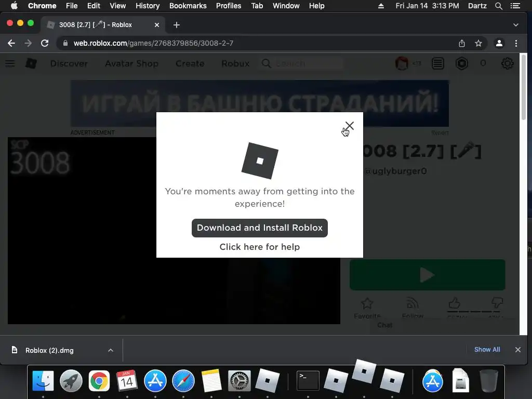View site info via the lock icon
The width and height of the screenshot is (532, 399).
[65, 43]
